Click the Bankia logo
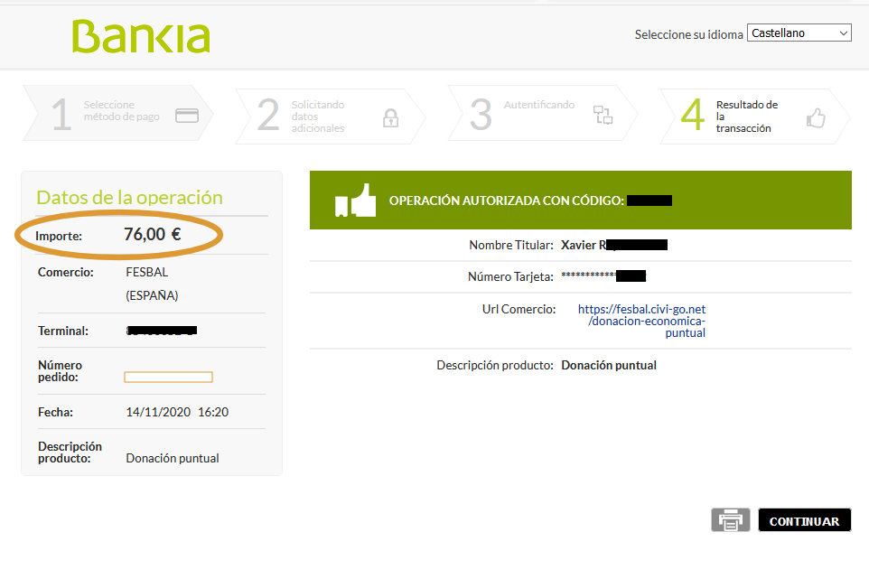Screen dimensions: 869x588 [x=141, y=37]
